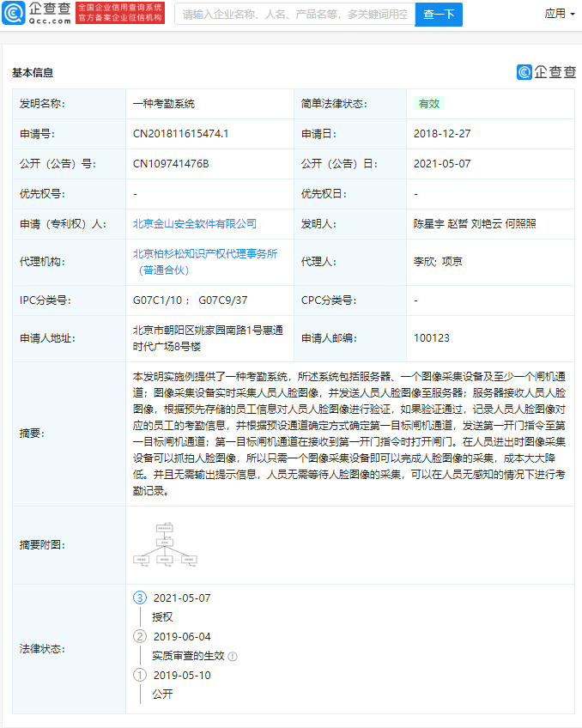Click the 授权 legal status entry
Image resolution: width=582 pixels, height=728 pixels.
(x=162, y=617)
